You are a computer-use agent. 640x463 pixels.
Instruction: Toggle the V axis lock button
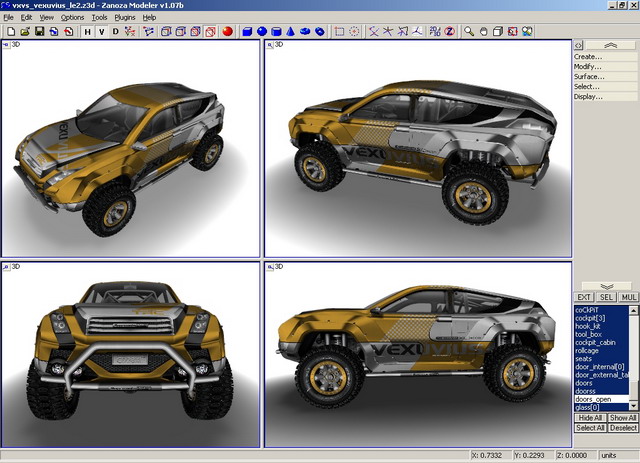(x=101, y=32)
